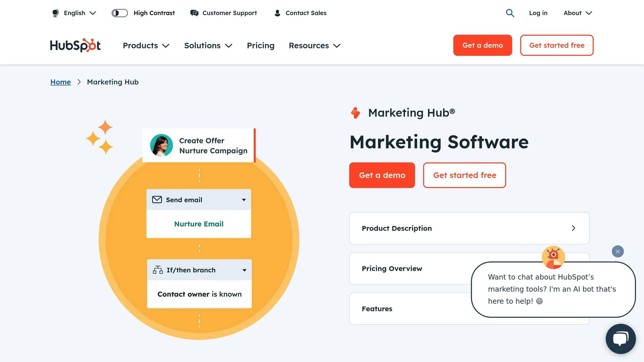Open the chat bubble widget
Image resolution: width=644 pixels, height=362 pixels.
pyautogui.click(x=620, y=339)
